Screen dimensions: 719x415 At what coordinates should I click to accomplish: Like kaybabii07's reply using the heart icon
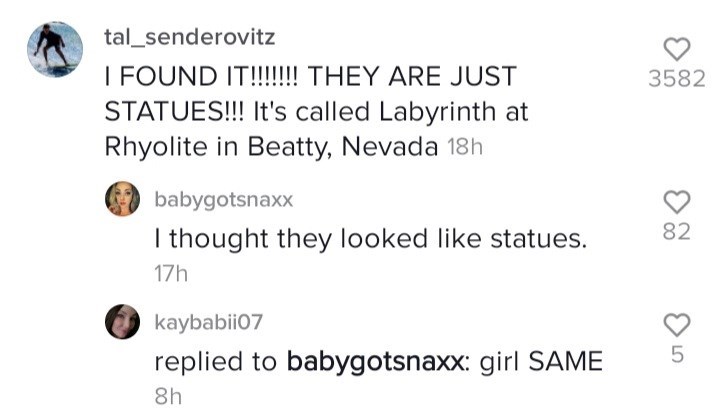(677, 325)
